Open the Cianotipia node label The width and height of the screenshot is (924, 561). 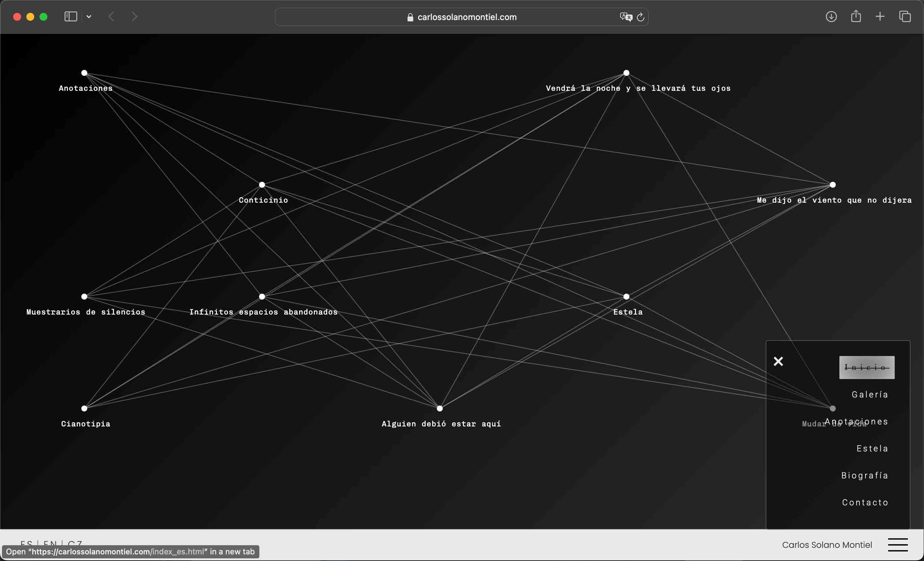[86, 423]
